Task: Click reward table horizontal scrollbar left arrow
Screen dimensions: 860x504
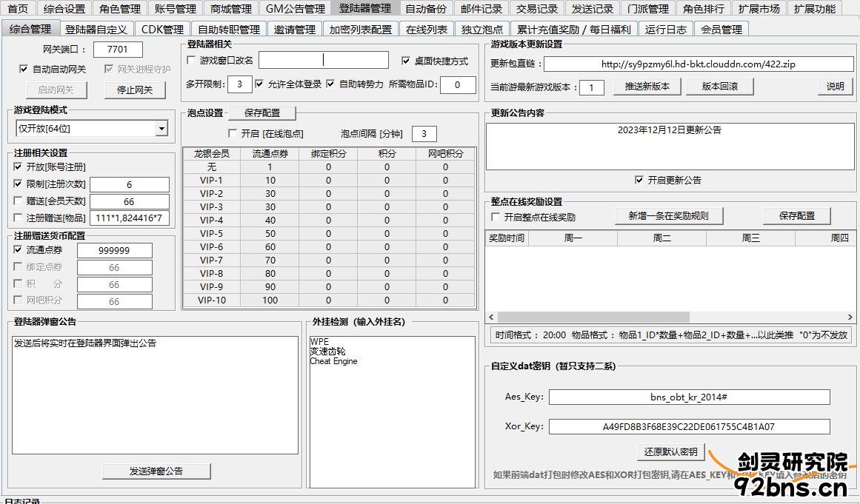Action: point(491,317)
